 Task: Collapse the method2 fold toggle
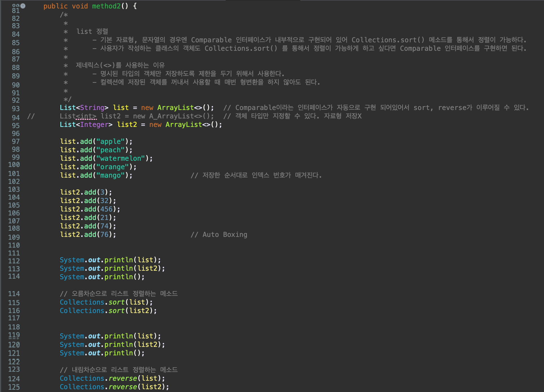[23, 6]
